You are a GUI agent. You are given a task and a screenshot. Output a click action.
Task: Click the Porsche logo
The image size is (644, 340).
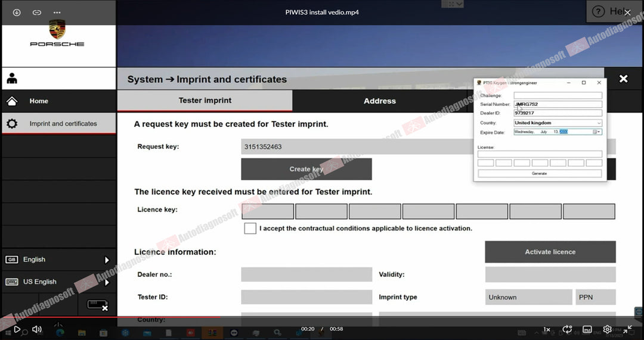pyautogui.click(x=57, y=33)
